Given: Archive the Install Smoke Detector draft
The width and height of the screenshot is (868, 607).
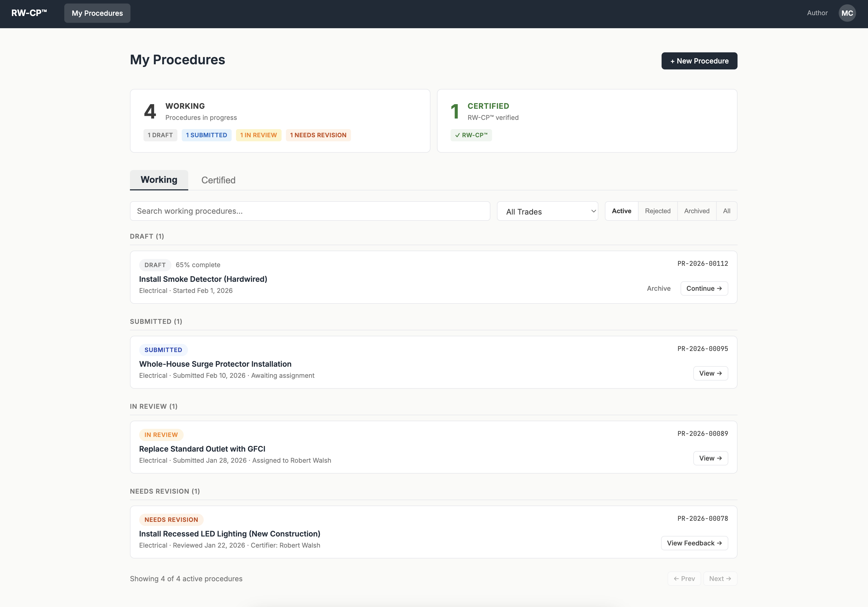Looking at the screenshot, I should [x=659, y=288].
